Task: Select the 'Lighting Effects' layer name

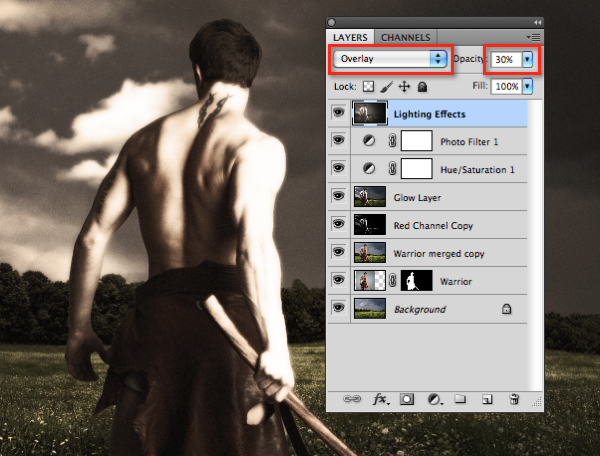Action: click(429, 114)
